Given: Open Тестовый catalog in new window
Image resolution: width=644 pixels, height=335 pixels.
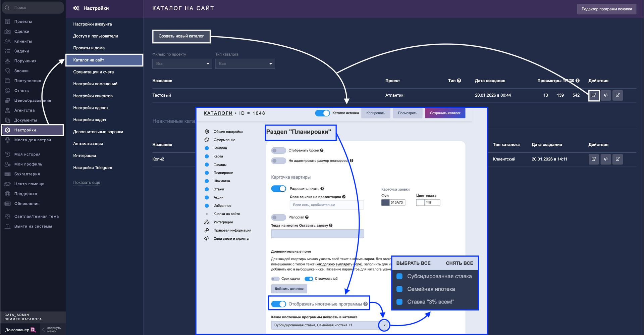Looking at the screenshot, I should (x=618, y=95).
